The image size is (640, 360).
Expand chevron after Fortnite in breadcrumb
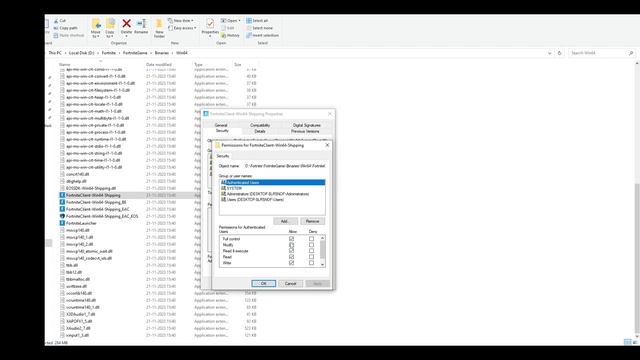pyautogui.click(x=120, y=53)
